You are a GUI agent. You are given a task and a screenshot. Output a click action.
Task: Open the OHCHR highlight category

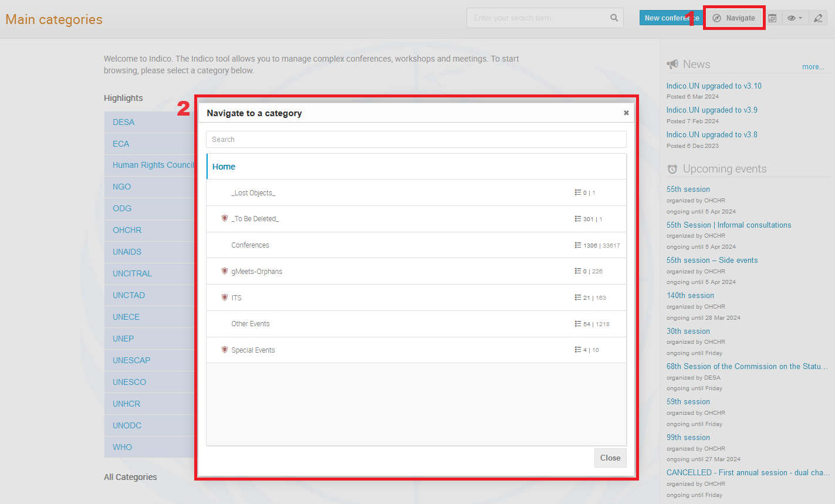click(127, 230)
